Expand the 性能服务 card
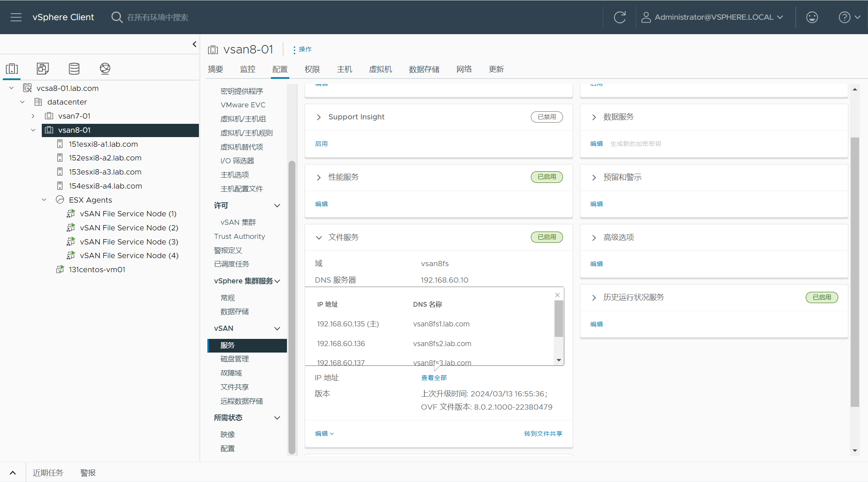This screenshot has width=868, height=482. (319, 177)
